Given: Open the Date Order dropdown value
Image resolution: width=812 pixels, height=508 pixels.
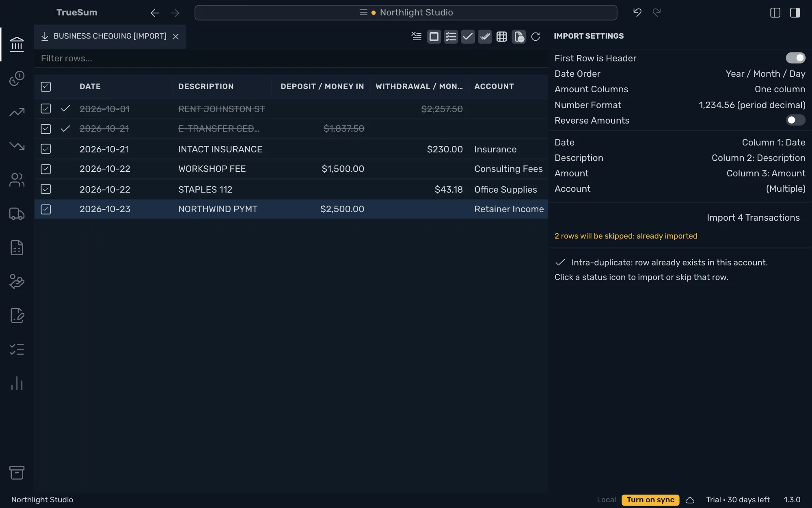Looking at the screenshot, I should point(765,74).
